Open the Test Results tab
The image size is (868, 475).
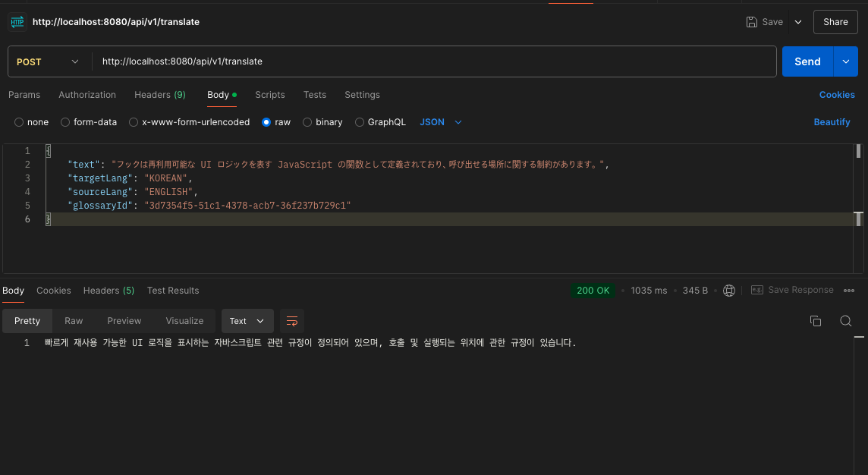point(172,290)
